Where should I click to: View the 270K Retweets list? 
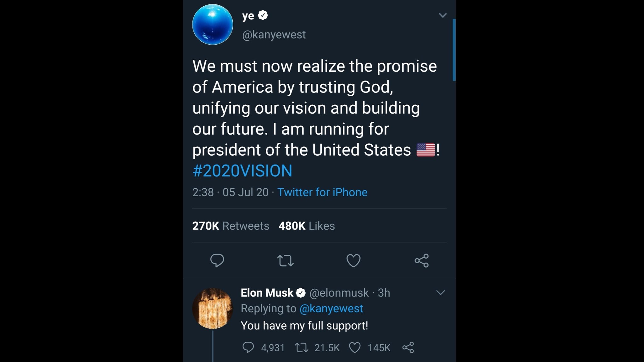[x=230, y=226]
